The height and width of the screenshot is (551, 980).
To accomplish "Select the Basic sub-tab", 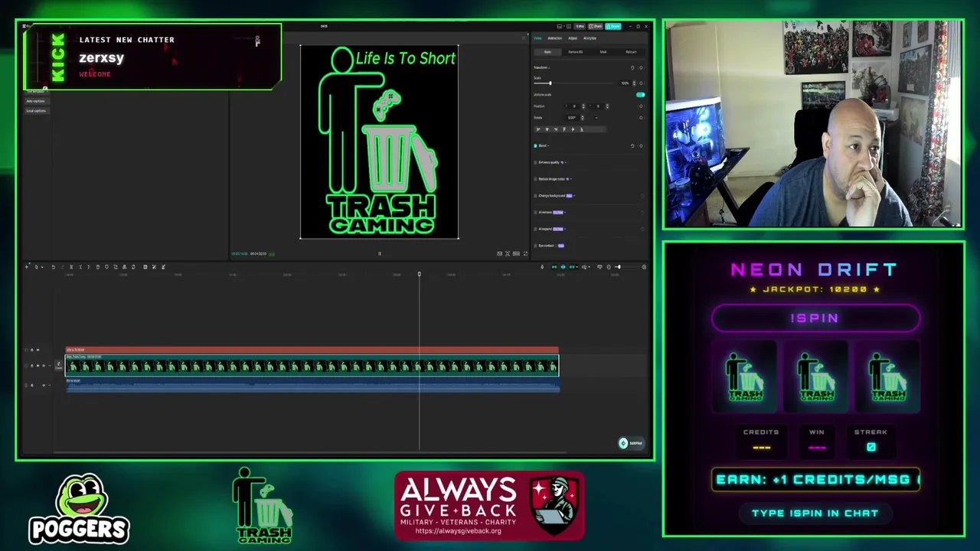I will point(547,52).
